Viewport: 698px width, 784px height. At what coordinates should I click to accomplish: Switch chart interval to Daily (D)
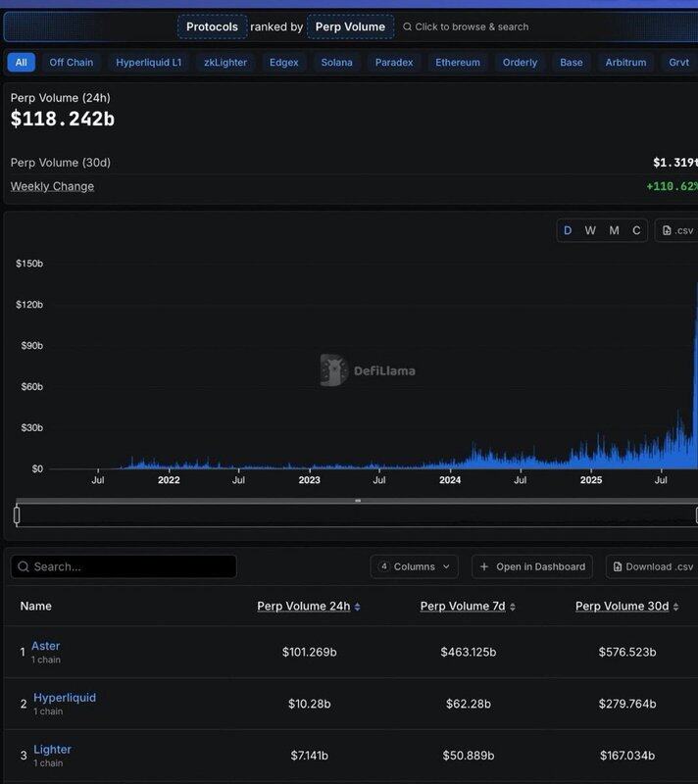567,230
